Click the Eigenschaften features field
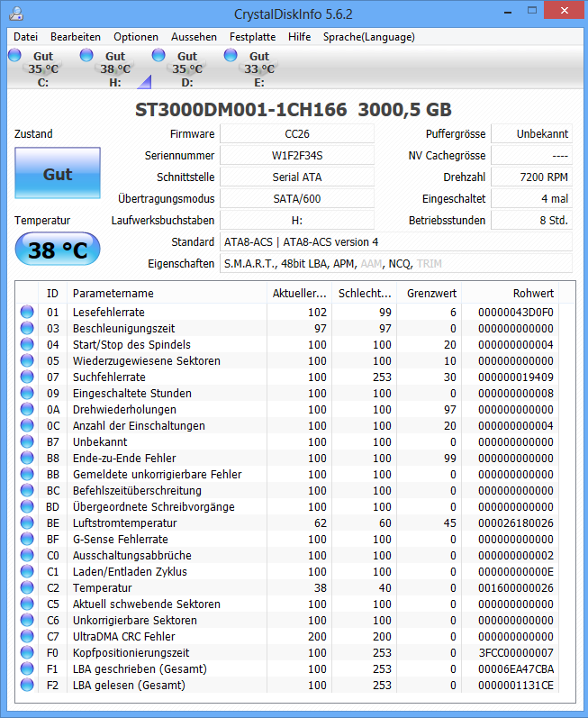The image size is (588, 718). 396,264
